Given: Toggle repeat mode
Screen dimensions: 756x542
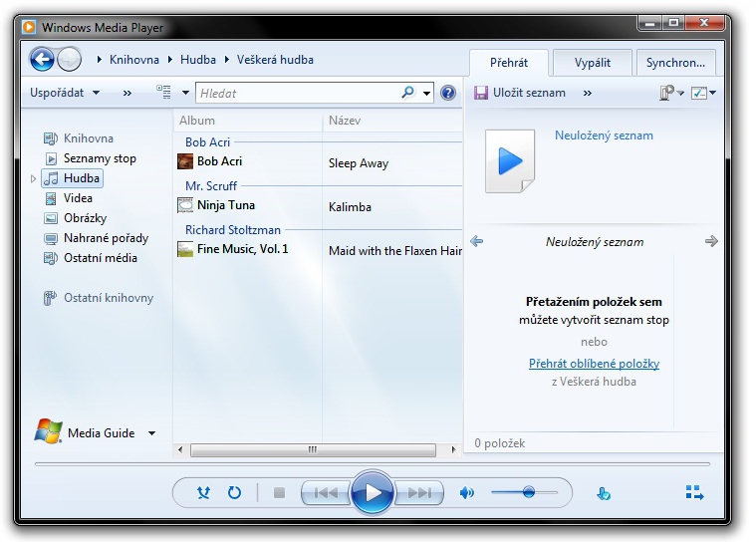Looking at the screenshot, I should click(x=234, y=493).
